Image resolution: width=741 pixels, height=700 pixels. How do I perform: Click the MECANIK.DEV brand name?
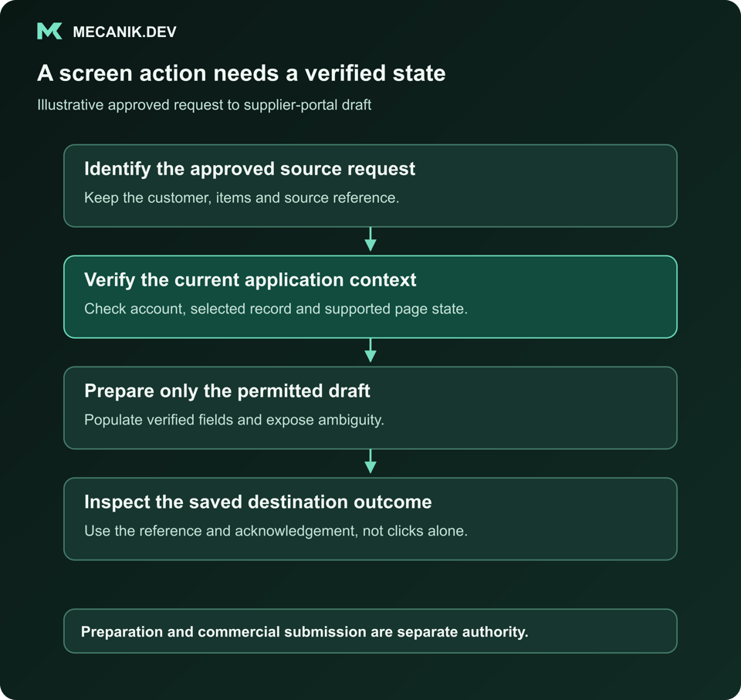tap(124, 32)
